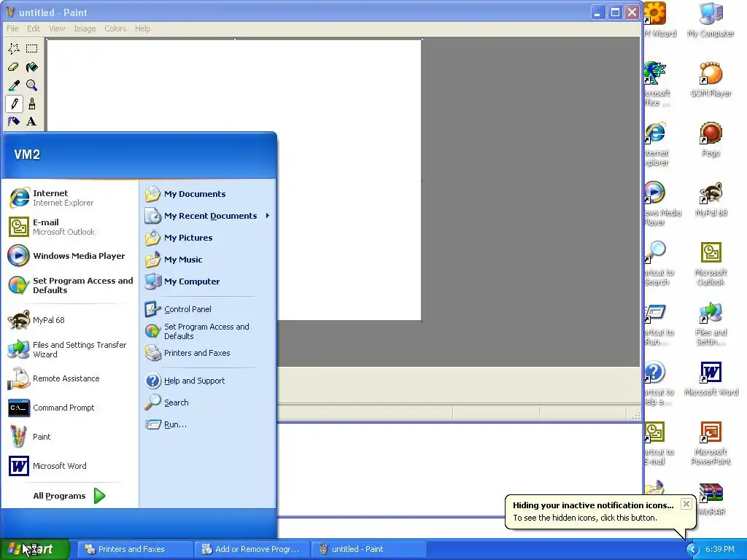Select Microsoft Word desktop icon
The height and width of the screenshot is (560, 747).
(711, 378)
